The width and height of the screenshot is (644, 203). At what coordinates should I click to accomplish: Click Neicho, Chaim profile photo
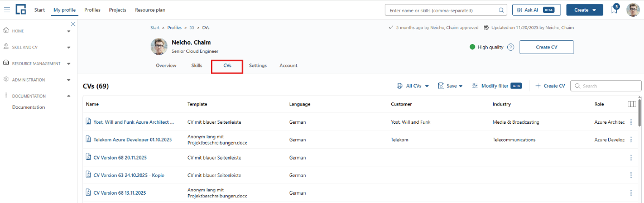click(x=159, y=47)
